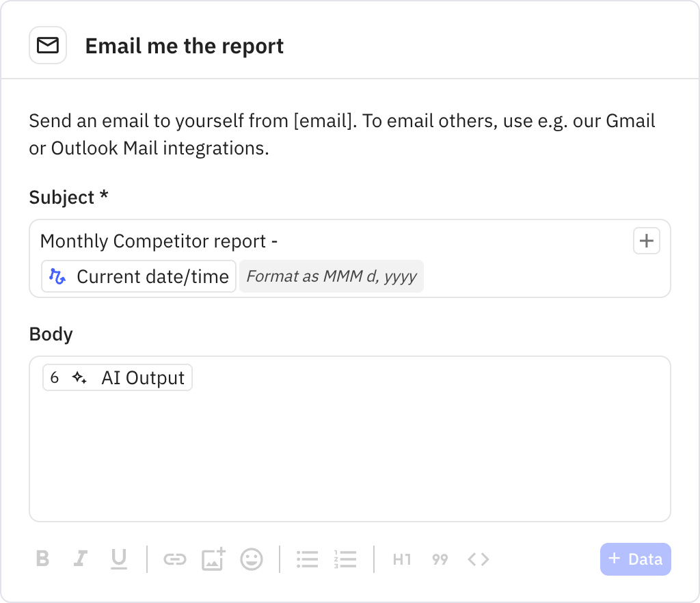Screen dimensions: 700x603
Task: Click the sparkle icon on the AI Output token
Action: pos(77,377)
